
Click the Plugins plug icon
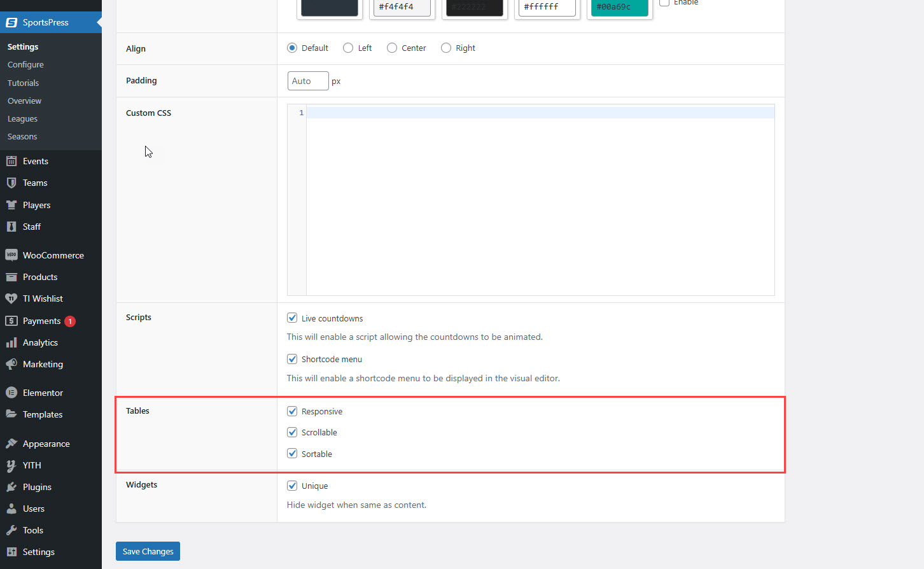tap(11, 487)
